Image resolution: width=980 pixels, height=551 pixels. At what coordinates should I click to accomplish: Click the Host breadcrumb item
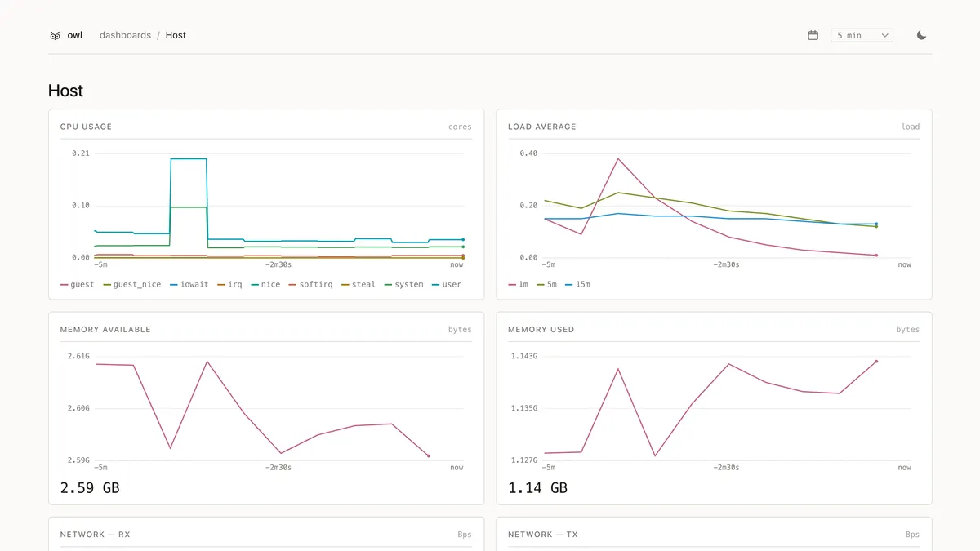coord(176,35)
